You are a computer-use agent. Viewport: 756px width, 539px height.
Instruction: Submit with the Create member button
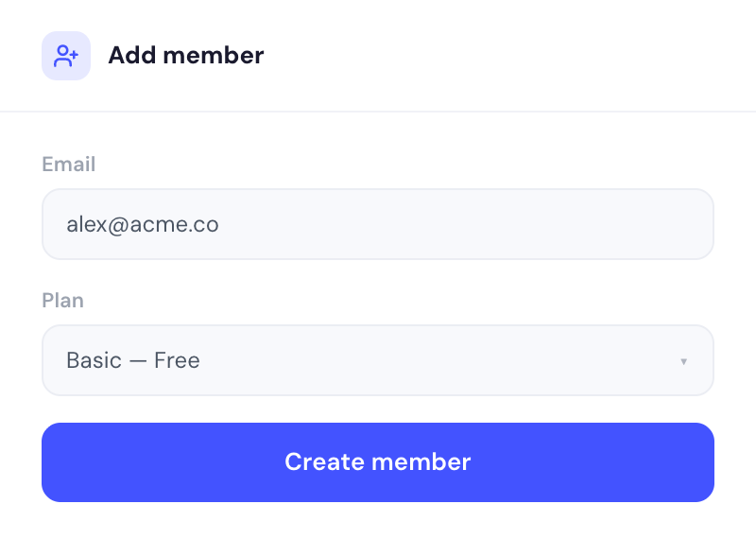377,462
